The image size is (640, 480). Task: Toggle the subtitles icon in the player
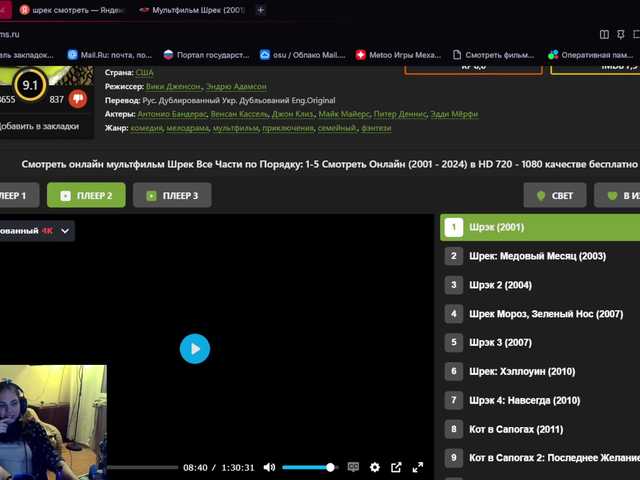(x=353, y=467)
